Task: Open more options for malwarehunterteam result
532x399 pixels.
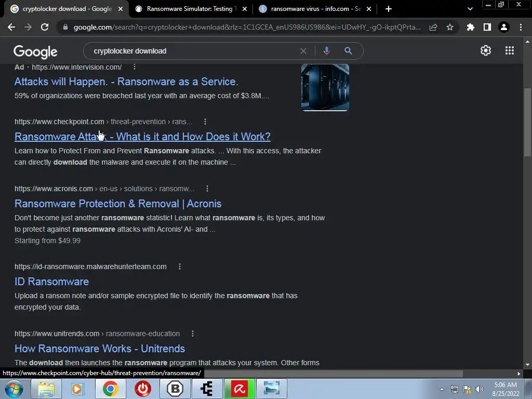Action: click(x=180, y=267)
